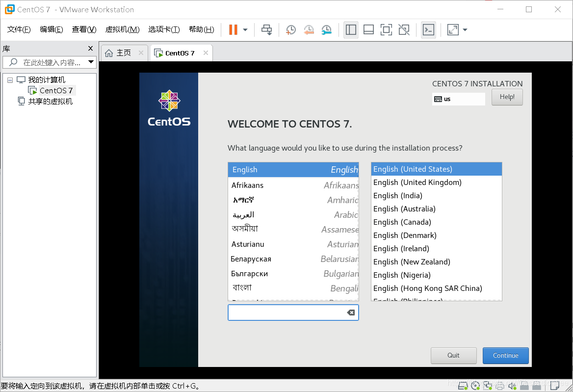Screen dimensions: 573x392
Task: Open the 文件(F) menu
Action: pyautogui.click(x=19, y=29)
